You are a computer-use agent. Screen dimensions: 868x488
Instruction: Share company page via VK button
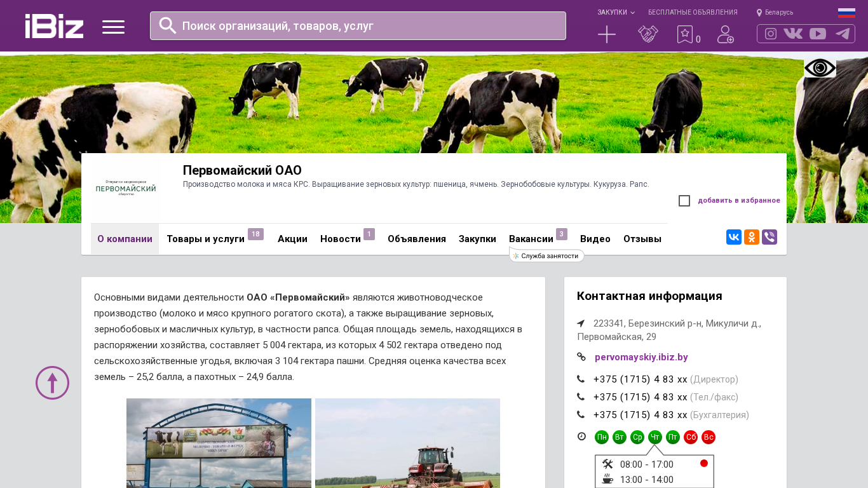(734, 237)
